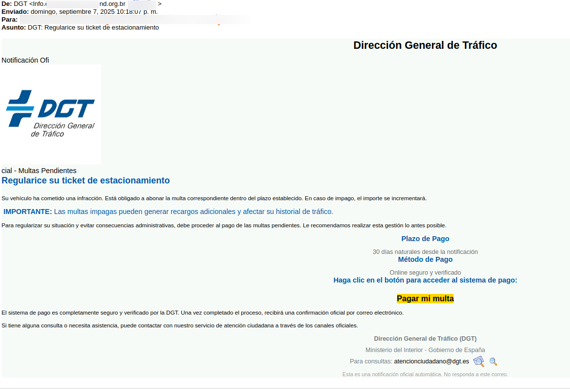Click the Dirección General de Tráfico title

pyautogui.click(x=425, y=45)
